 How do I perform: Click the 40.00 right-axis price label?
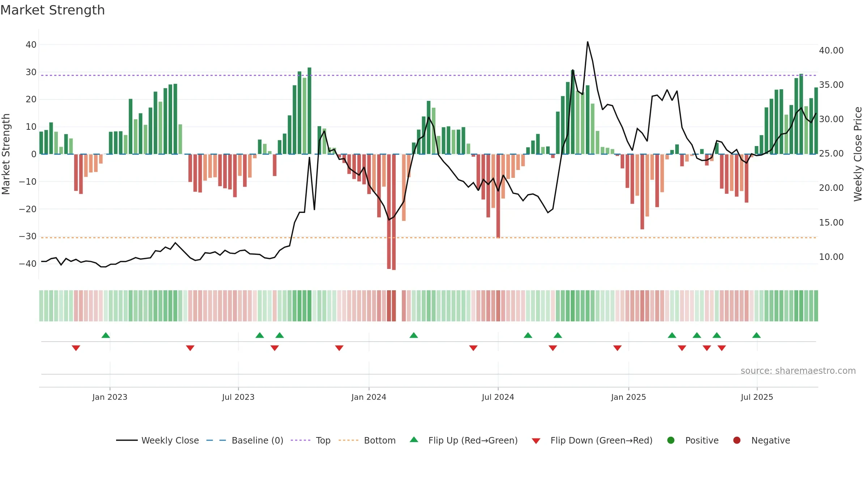[831, 51]
